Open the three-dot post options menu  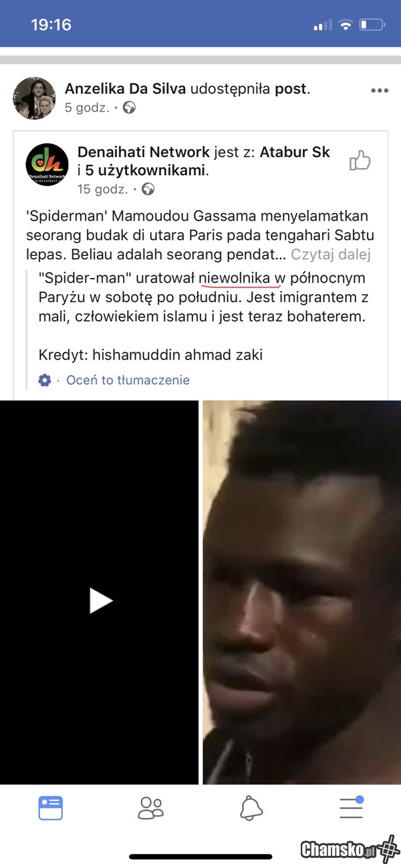click(x=380, y=91)
